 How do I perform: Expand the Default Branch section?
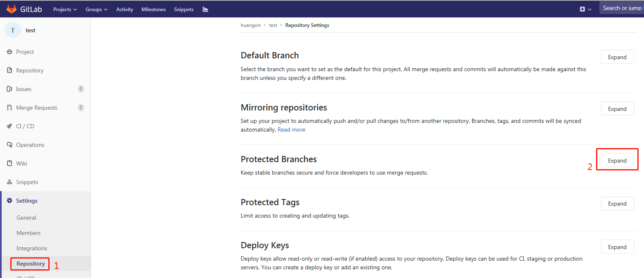click(x=617, y=57)
